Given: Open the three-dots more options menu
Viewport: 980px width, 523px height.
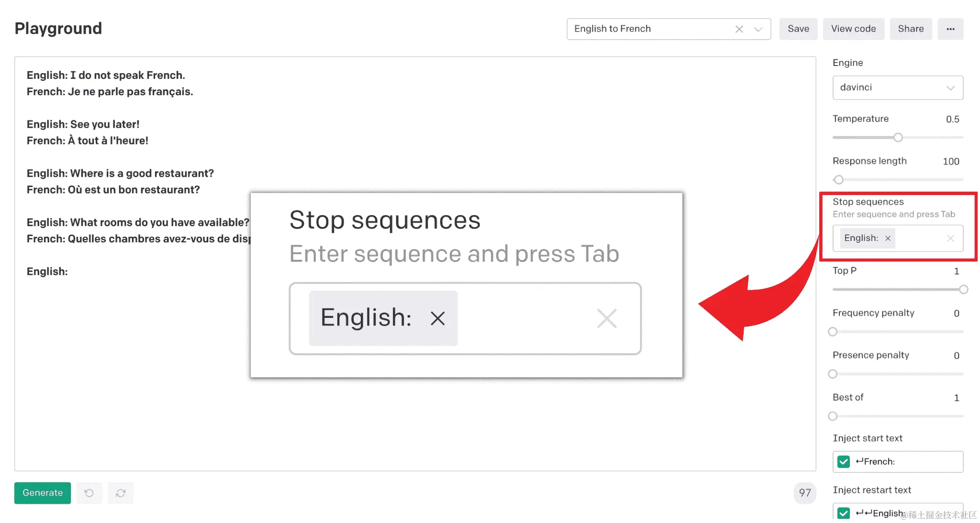Looking at the screenshot, I should pos(950,29).
